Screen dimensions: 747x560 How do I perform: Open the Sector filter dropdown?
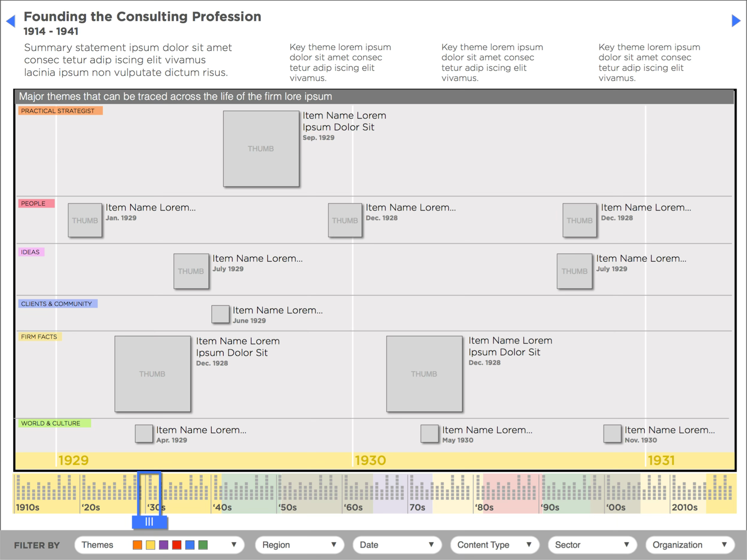(x=592, y=545)
